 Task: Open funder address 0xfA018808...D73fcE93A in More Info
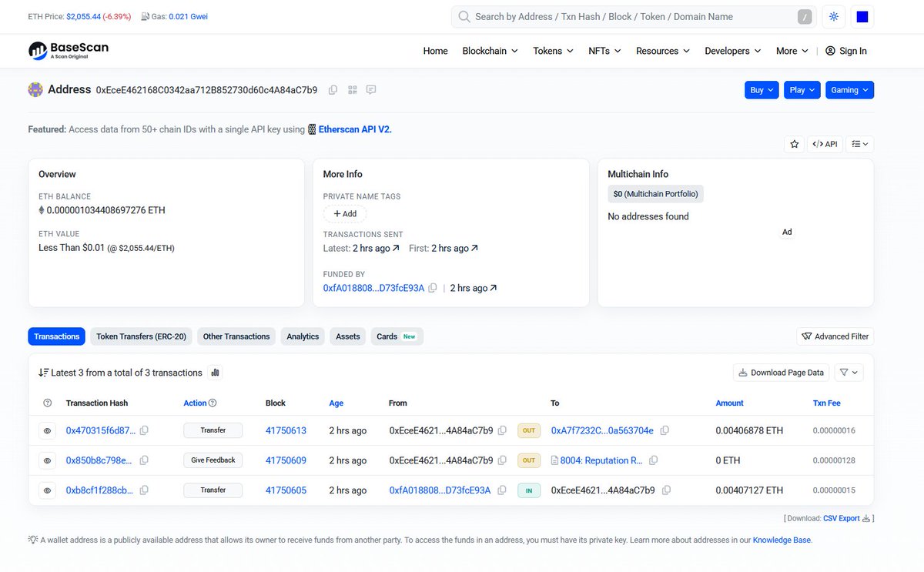tap(373, 288)
